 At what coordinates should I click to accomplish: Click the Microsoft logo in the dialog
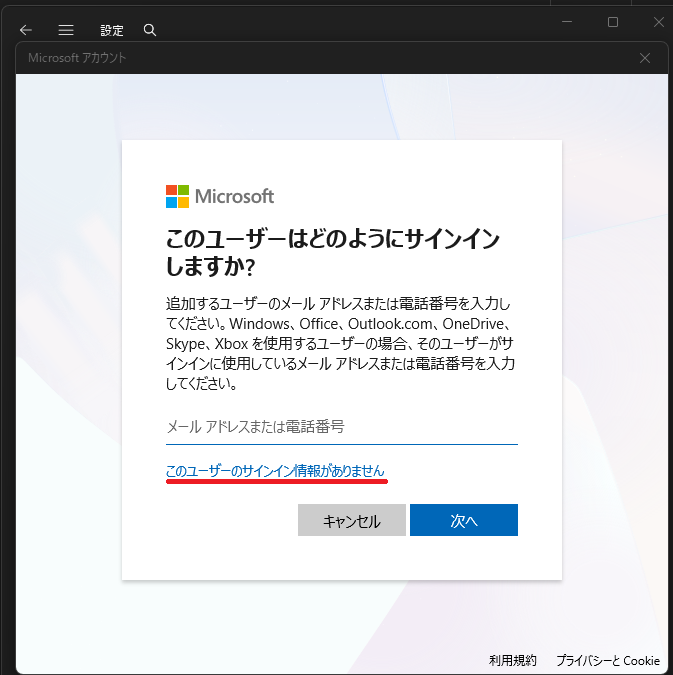coord(220,197)
